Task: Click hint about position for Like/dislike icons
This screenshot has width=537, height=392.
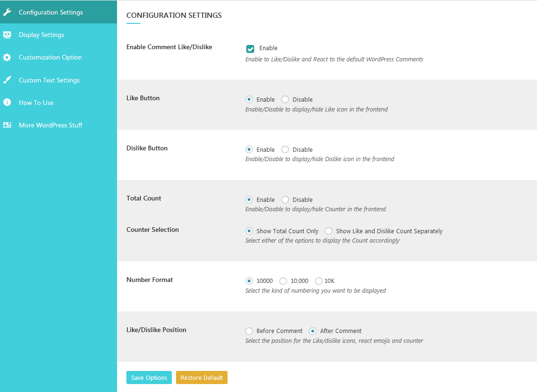Action: coord(334,340)
